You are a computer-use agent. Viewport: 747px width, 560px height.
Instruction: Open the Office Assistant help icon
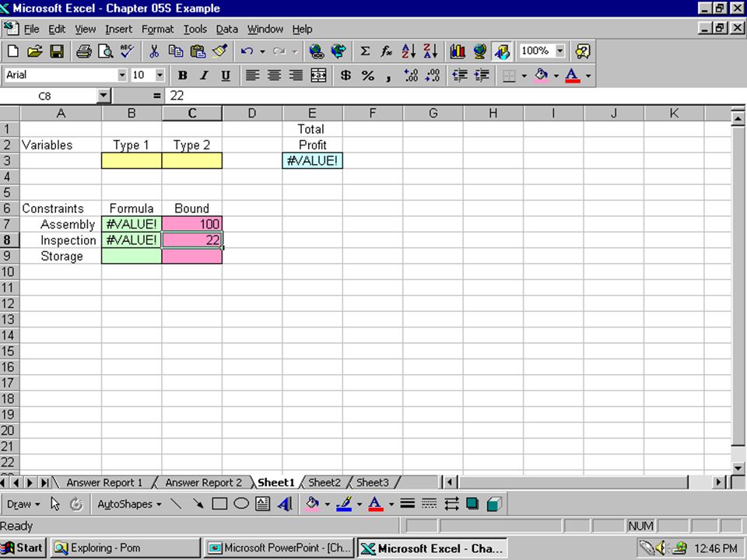tap(582, 51)
